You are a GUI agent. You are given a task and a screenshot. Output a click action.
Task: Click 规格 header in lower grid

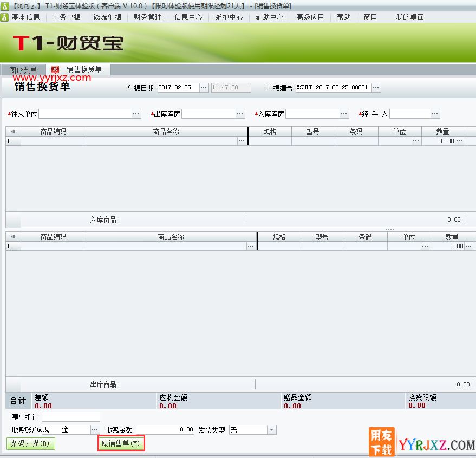[279, 237]
